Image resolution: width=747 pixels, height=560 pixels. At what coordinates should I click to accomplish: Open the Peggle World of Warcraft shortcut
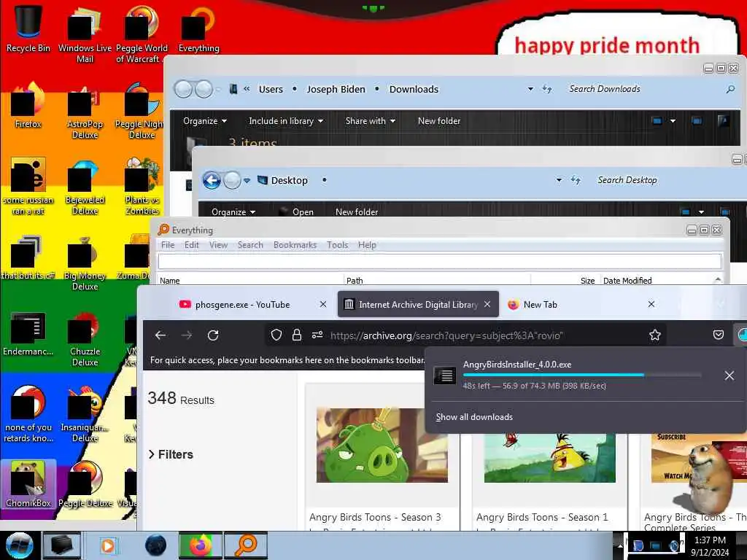pyautogui.click(x=141, y=34)
